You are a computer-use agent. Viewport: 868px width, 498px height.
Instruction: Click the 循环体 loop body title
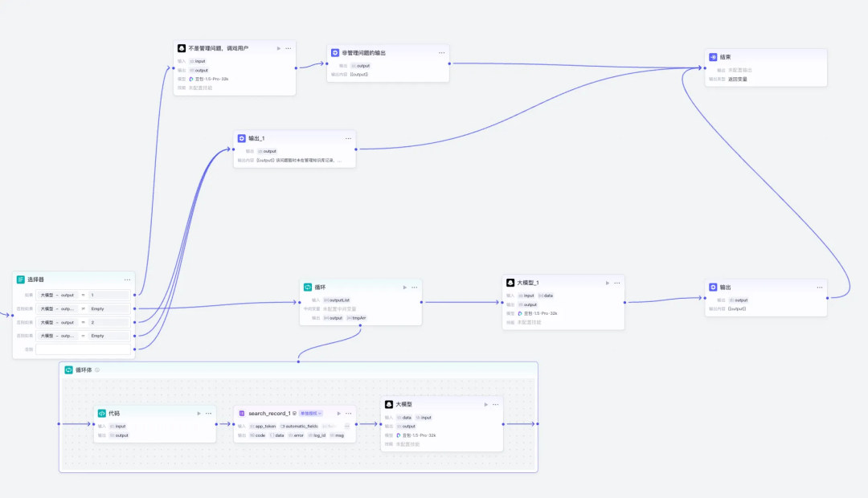pos(84,370)
